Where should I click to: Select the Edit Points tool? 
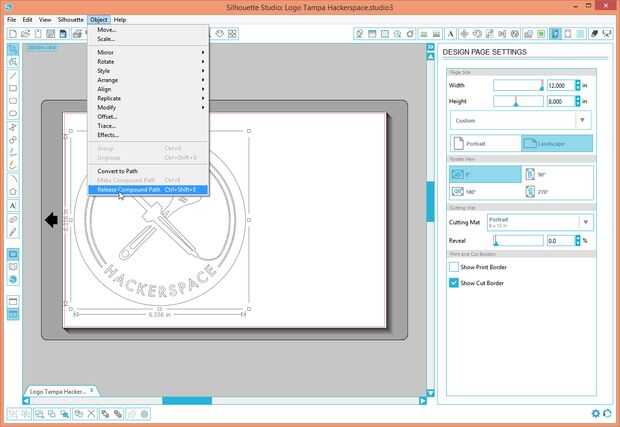click(13, 62)
